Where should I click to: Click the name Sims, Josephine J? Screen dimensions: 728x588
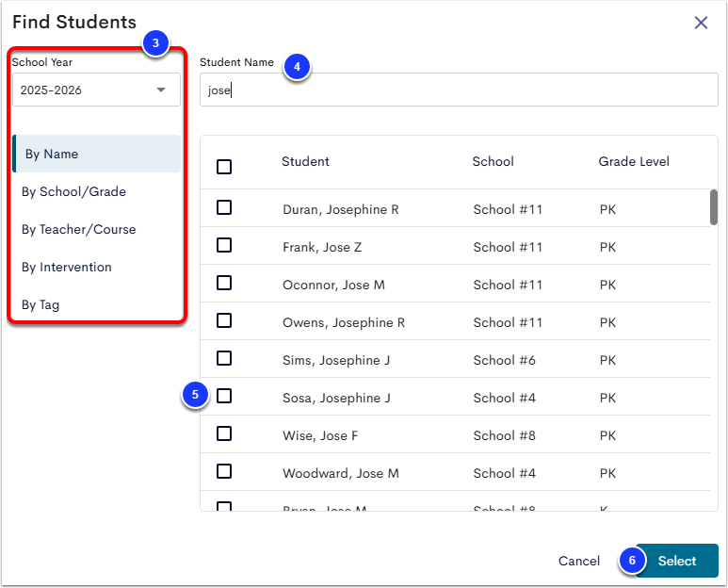pyautogui.click(x=336, y=360)
